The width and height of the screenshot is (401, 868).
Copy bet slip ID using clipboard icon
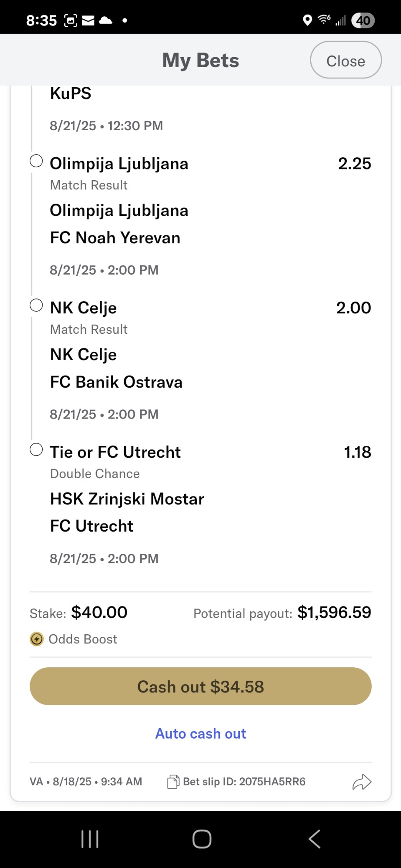tap(173, 782)
